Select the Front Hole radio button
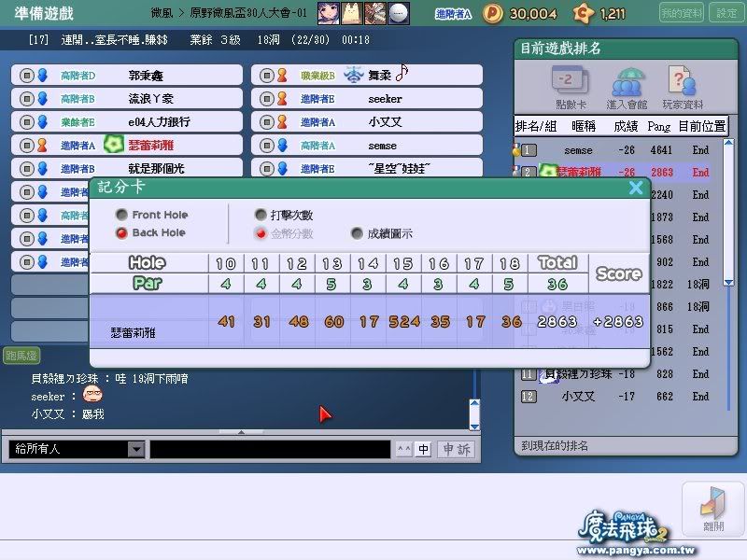The image size is (747, 560). tap(121, 215)
